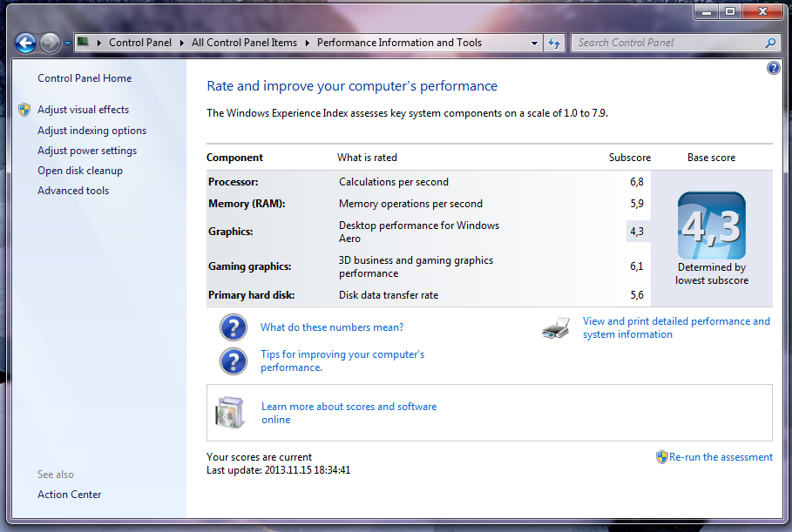Open Adjust power settings

tap(87, 151)
